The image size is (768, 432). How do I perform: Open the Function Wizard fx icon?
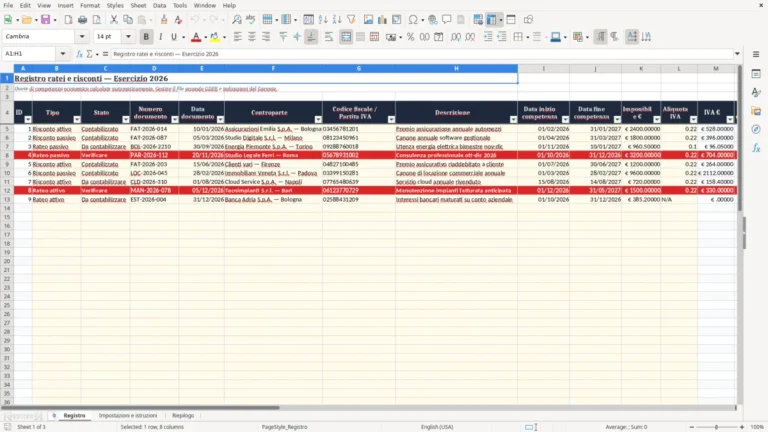click(79, 54)
